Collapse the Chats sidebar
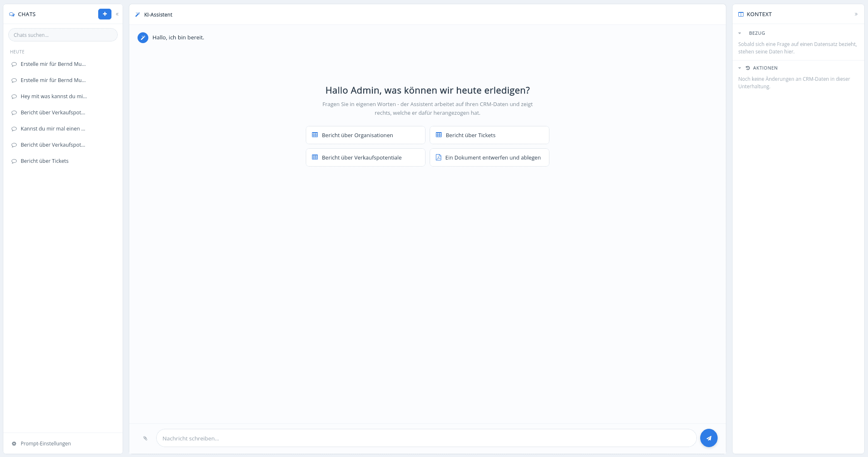Image resolution: width=868 pixels, height=457 pixels. pyautogui.click(x=117, y=14)
